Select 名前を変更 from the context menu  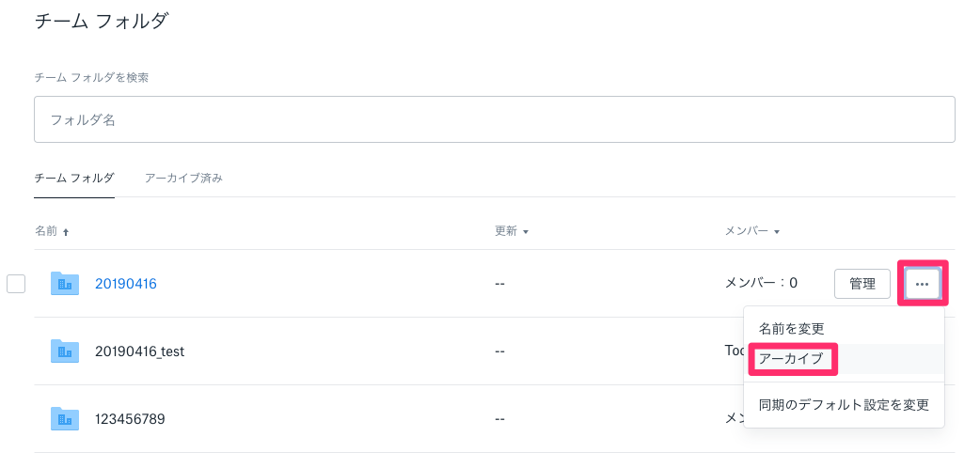pyautogui.click(x=792, y=329)
